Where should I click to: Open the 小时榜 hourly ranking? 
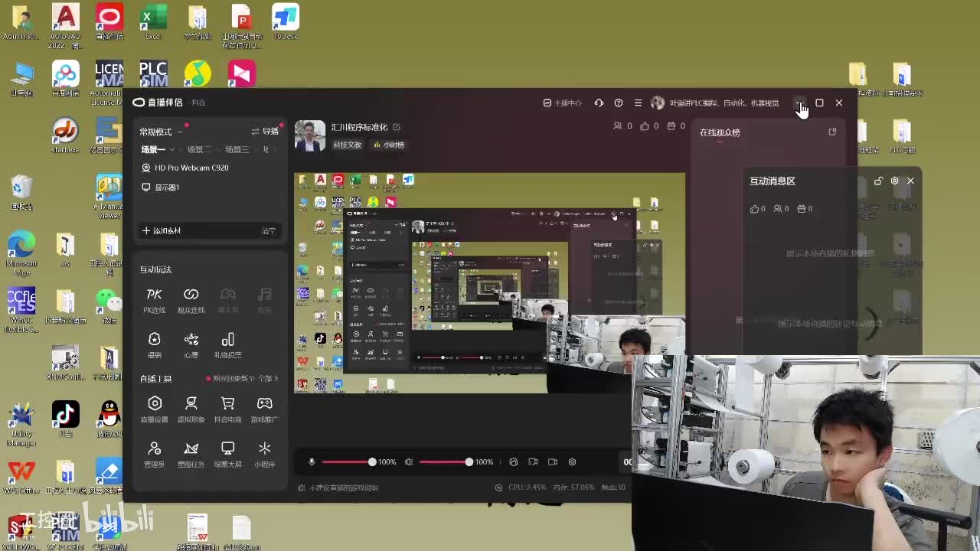tap(389, 145)
